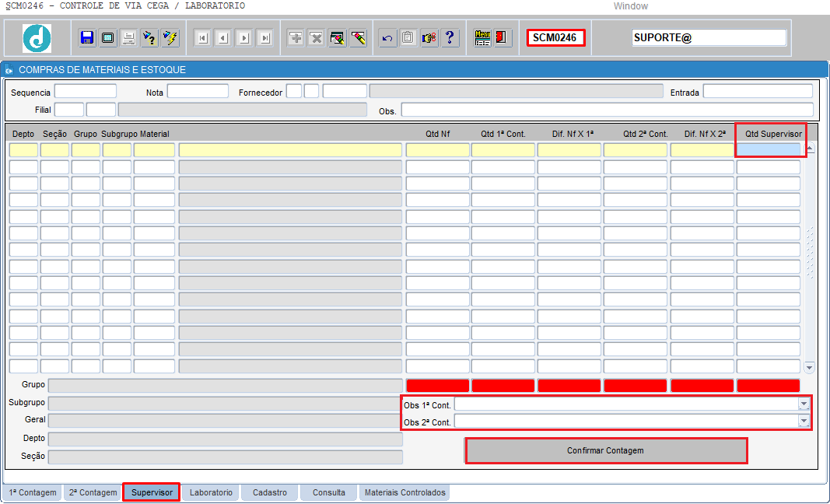Select the first-row Qtd 2ª Cont. cell
830x504 pixels.
tap(636, 150)
